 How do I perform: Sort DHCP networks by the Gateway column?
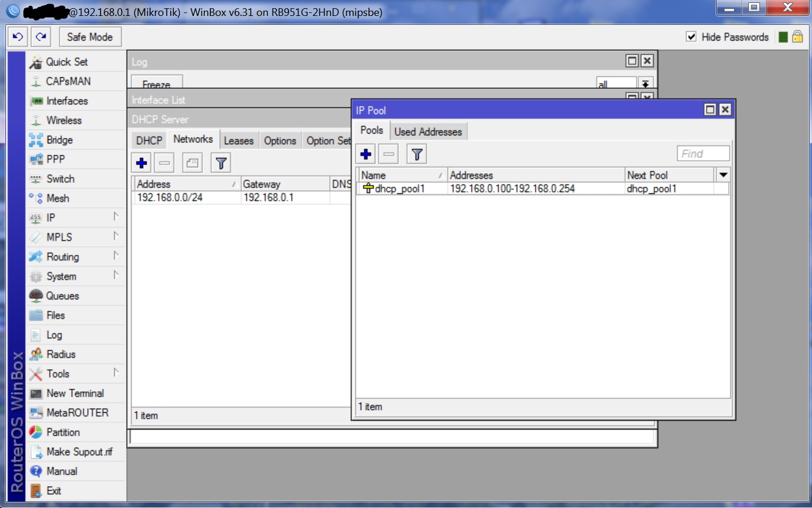pyautogui.click(x=285, y=184)
